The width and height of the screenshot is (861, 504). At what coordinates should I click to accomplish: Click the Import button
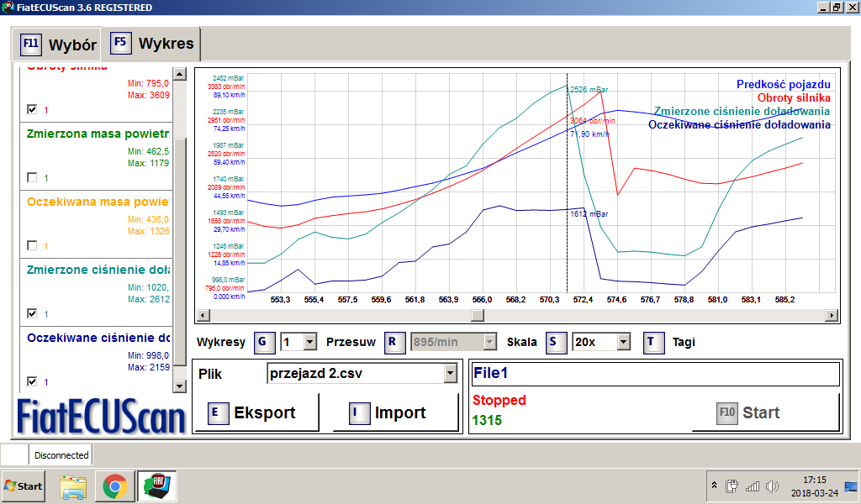tap(396, 412)
